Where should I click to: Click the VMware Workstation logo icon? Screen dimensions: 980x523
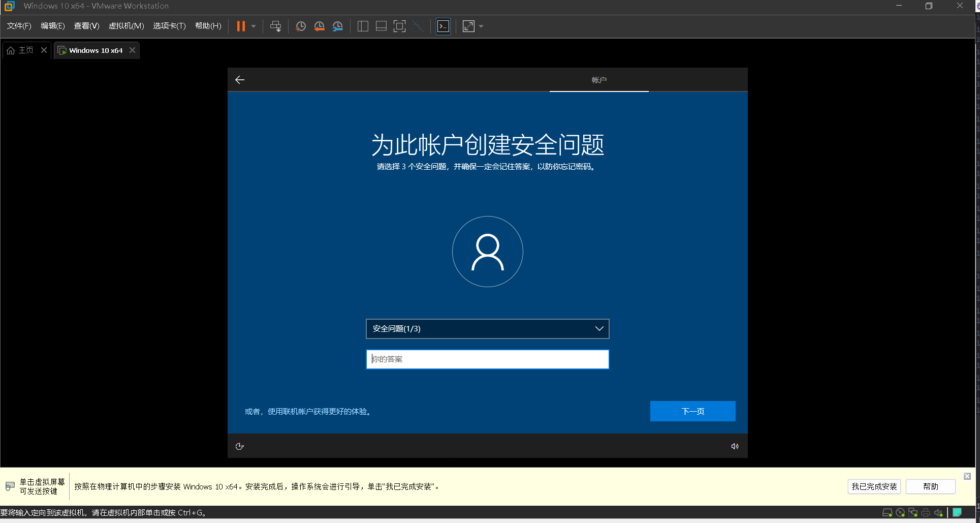click(x=9, y=6)
